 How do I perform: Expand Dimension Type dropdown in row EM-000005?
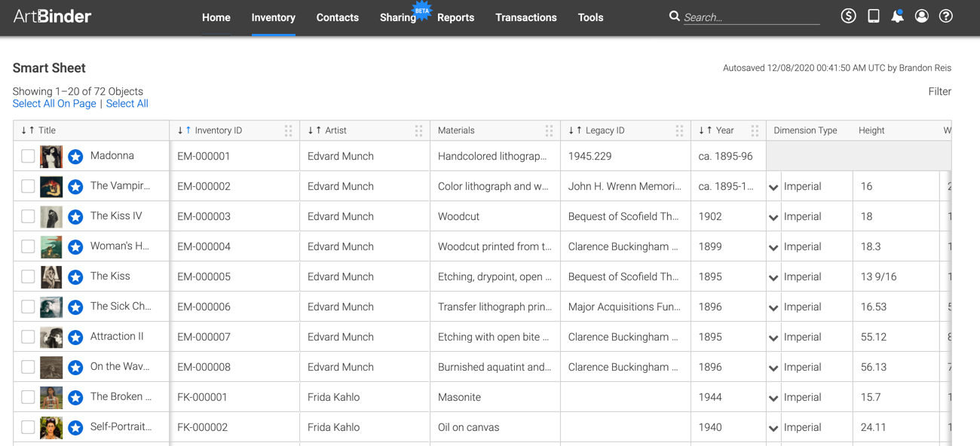[773, 278]
